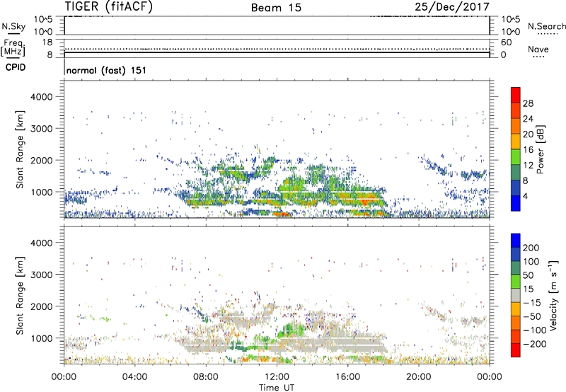
Task: Click the 4 tick label on power colorbar
Action: click(525, 197)
